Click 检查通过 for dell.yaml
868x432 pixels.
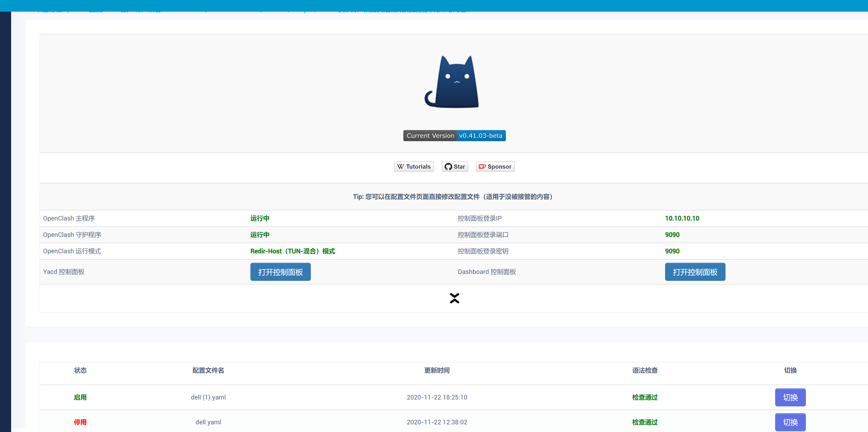pyautogui.click(x=645, y=422)
